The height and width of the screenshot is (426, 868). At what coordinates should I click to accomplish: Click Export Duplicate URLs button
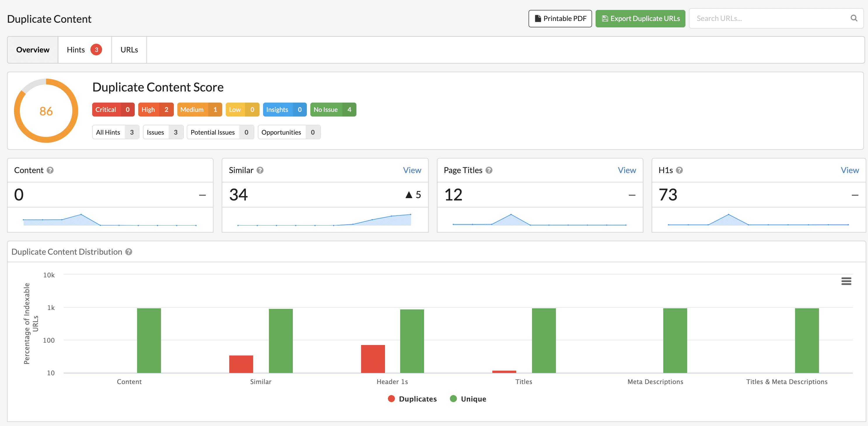[640, 19]
